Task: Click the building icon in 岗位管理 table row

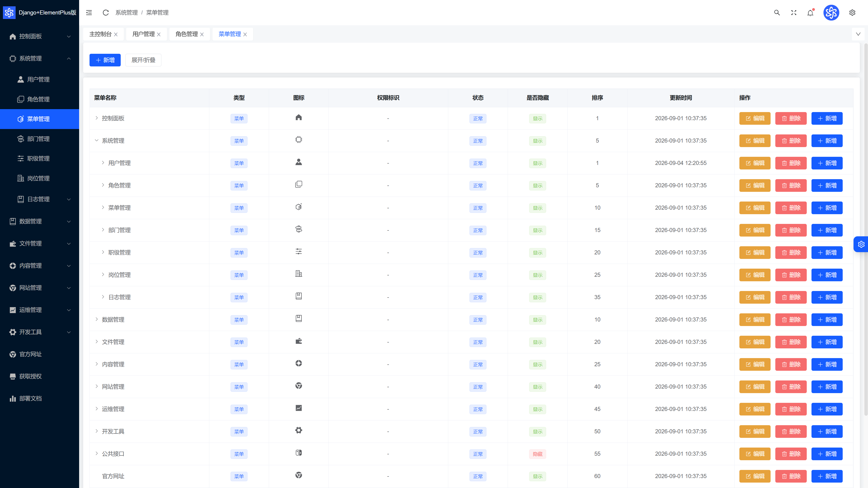Action: [x=299, y=274]
